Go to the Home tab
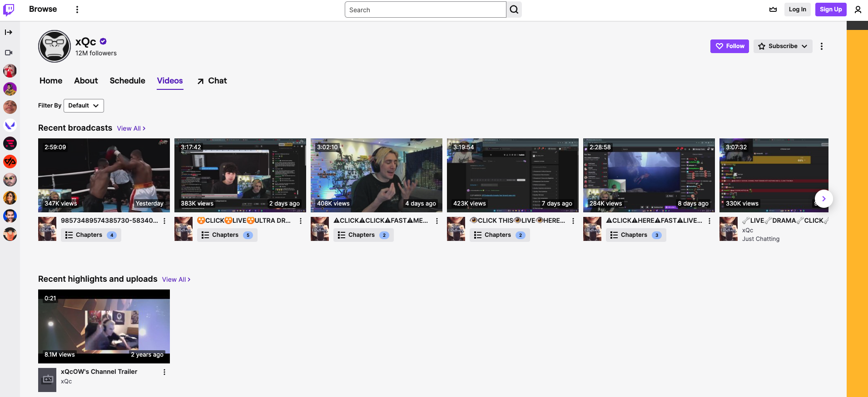 (x=51, y=81)
